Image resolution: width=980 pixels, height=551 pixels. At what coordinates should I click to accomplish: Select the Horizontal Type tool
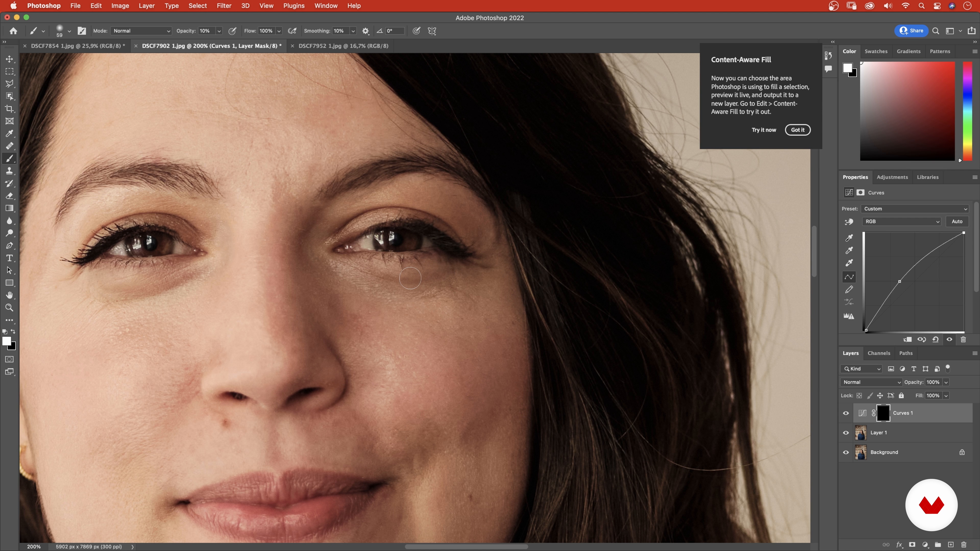9,258
